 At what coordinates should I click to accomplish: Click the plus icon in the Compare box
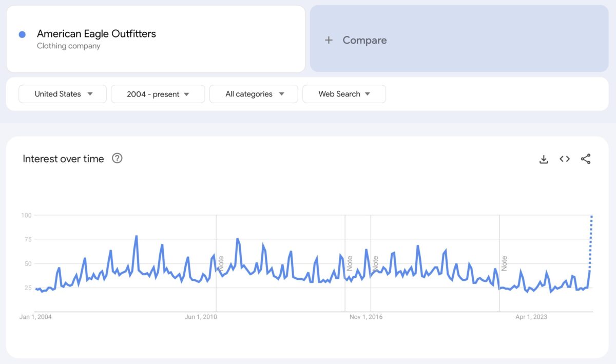click(x=329, y=40)
